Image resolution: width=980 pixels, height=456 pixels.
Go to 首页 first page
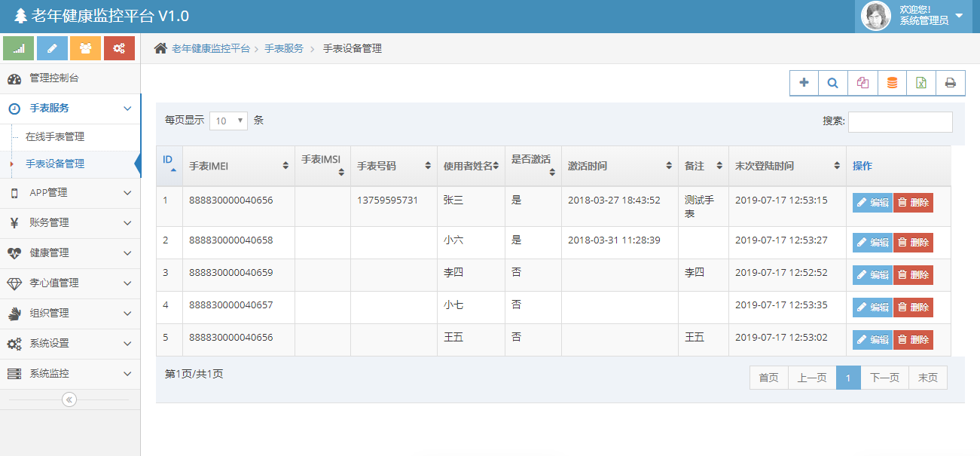[769, 378]
